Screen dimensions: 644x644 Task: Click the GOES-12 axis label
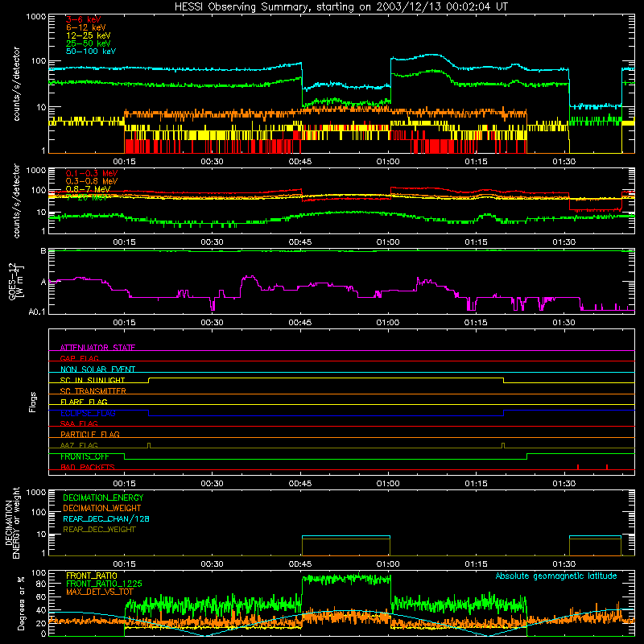pyautogui.click(x=16, y=281)
